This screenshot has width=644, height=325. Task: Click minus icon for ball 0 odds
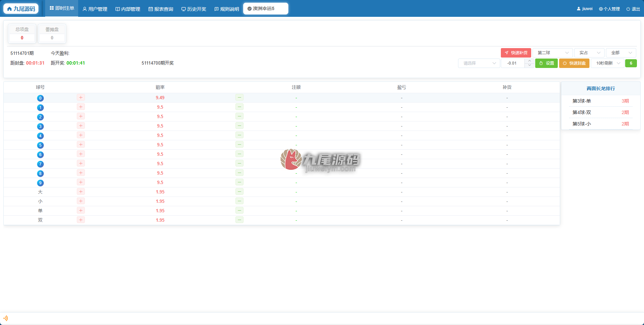[x=239, y=98]
